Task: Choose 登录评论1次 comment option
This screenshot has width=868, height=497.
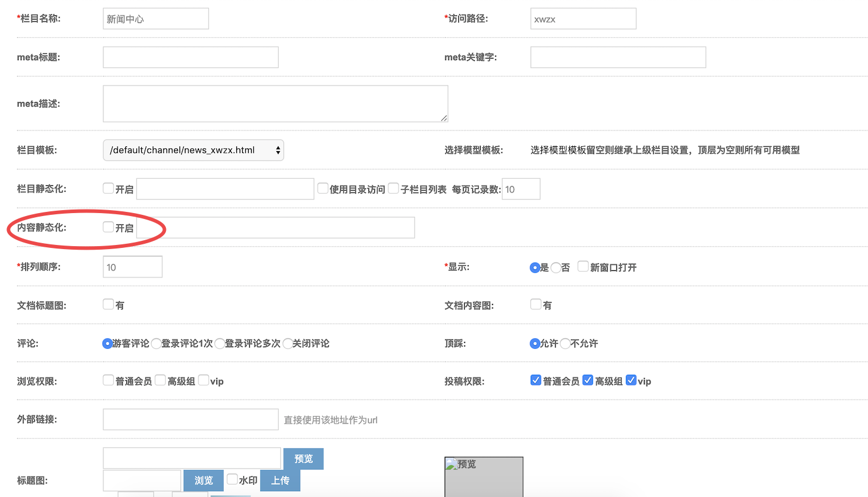Action: tap(156, 344)
